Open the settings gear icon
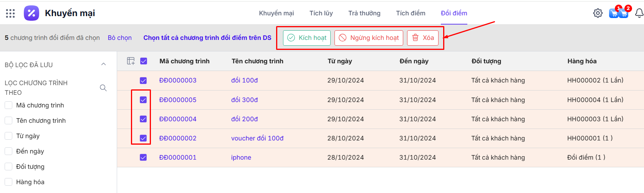Screen dimensions: 644x193 click(x=598, y=13)
